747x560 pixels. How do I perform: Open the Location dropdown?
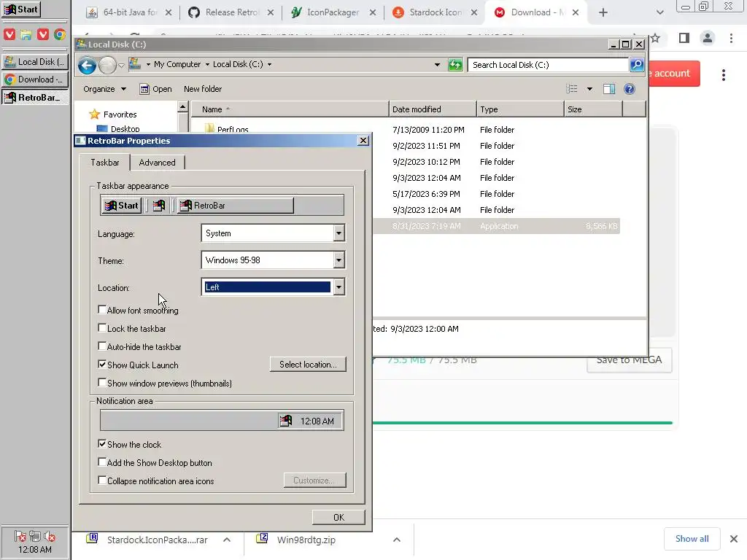pyautogui.click(x=338, y=287)
